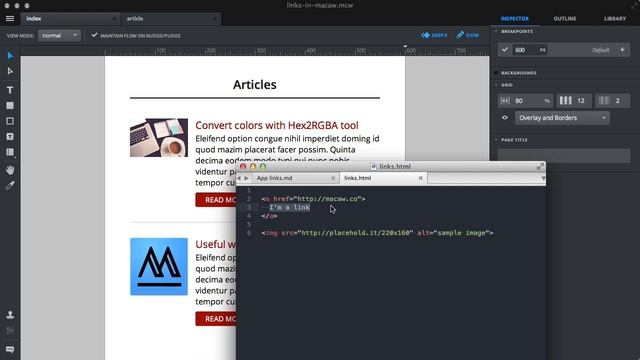Click the breakpoint width field showing 600
The image size is (640, 360).
coord(530,50)
